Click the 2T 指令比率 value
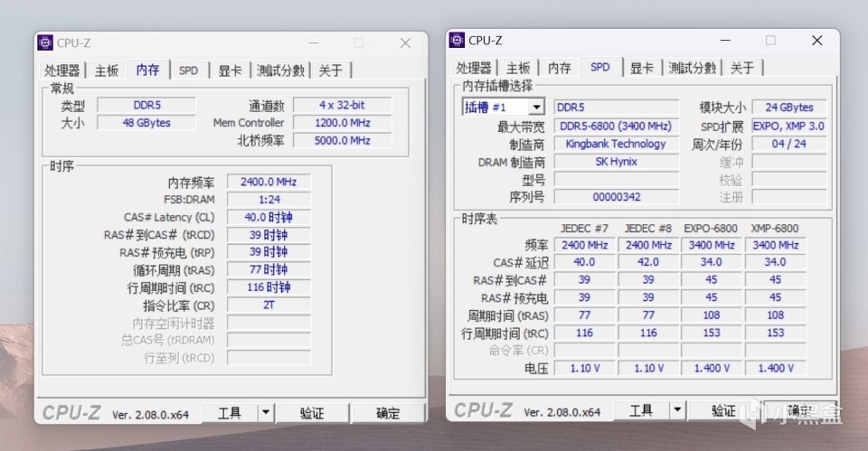The width and height of the screenshot is (868, 451). 269,305
